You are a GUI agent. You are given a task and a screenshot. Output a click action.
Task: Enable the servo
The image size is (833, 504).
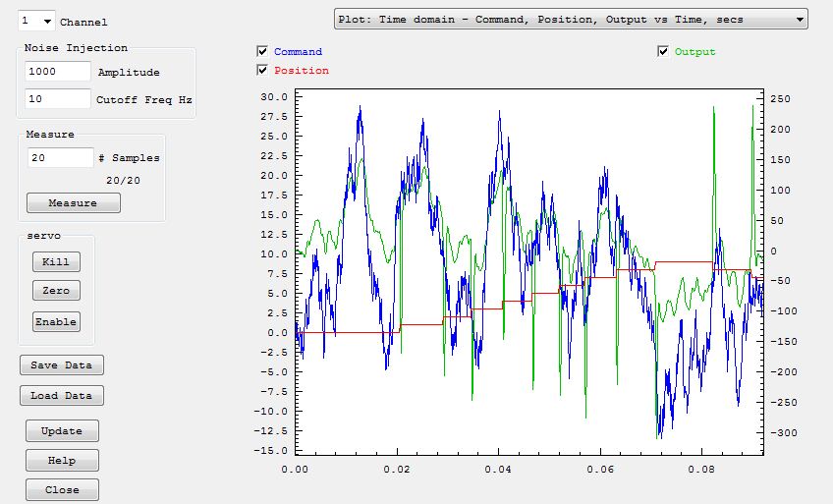click(56, 321)
